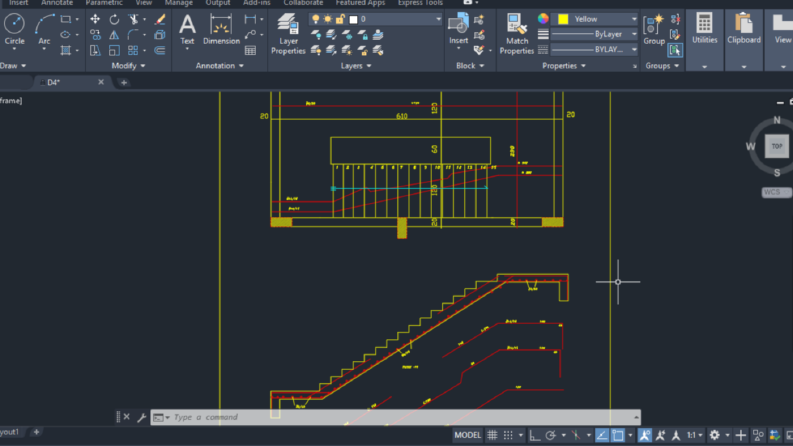Pick the Ellipse tool in Draw panel
The height and width of the screenshot is (446, 793).
click(x=66, y=35)
